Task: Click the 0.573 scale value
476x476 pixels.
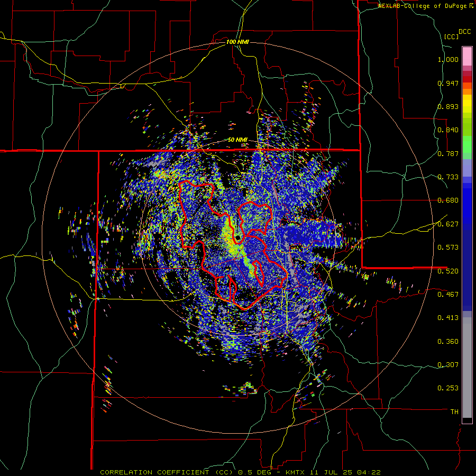Action: (x=448, y=248)
